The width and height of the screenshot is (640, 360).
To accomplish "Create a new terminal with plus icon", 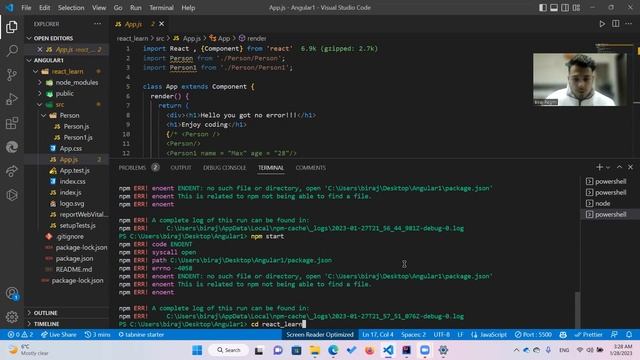I will [599, 167].
